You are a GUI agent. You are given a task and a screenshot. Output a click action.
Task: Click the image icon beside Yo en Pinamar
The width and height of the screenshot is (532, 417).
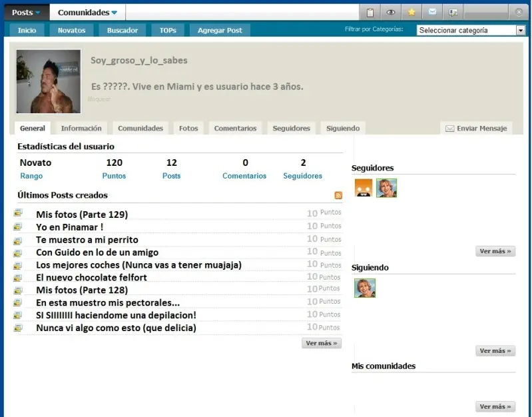[17, 226]
